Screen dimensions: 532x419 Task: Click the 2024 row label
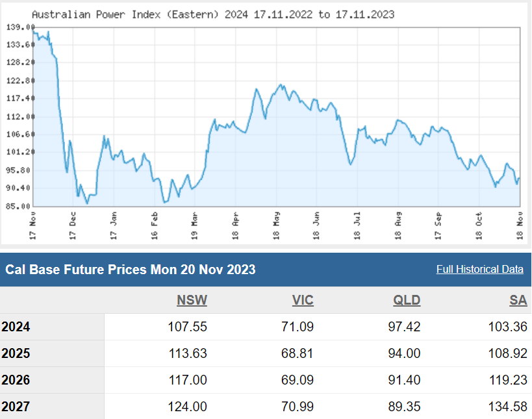click(16, 327)
